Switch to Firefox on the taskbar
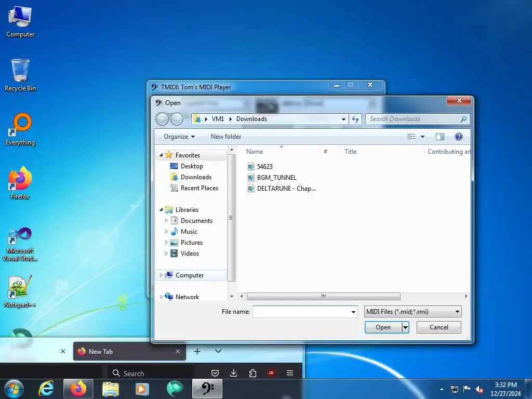Screen dimensions: 532x399 point(78,389)
